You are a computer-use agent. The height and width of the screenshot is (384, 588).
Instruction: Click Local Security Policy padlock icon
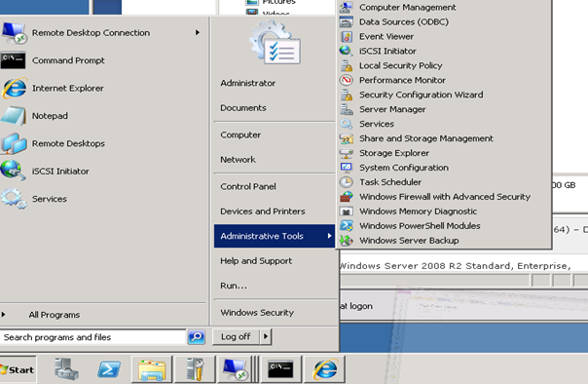click(347, 65)
